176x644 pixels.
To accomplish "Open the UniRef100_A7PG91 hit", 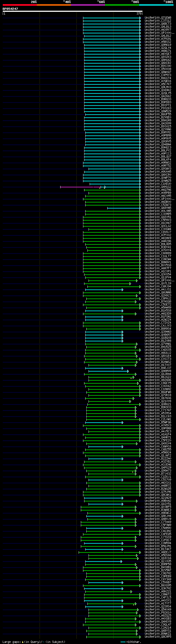I will 158,39.
